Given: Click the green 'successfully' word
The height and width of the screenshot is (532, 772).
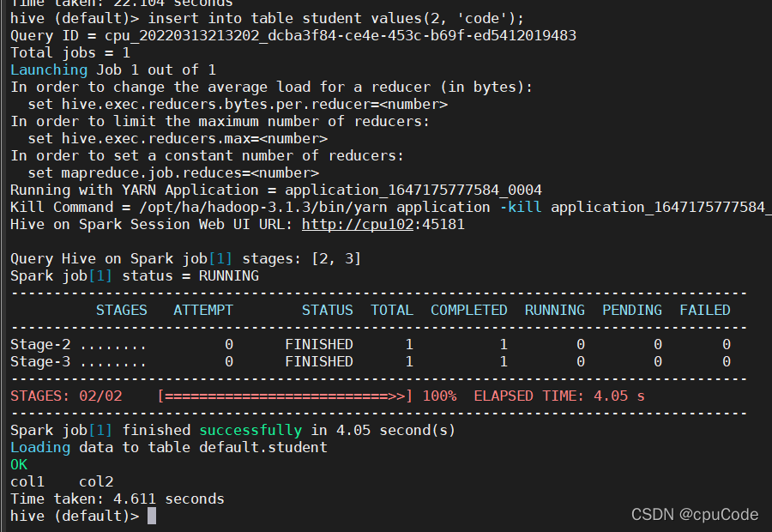Looking at the screenshot, I should pos(250,430).
